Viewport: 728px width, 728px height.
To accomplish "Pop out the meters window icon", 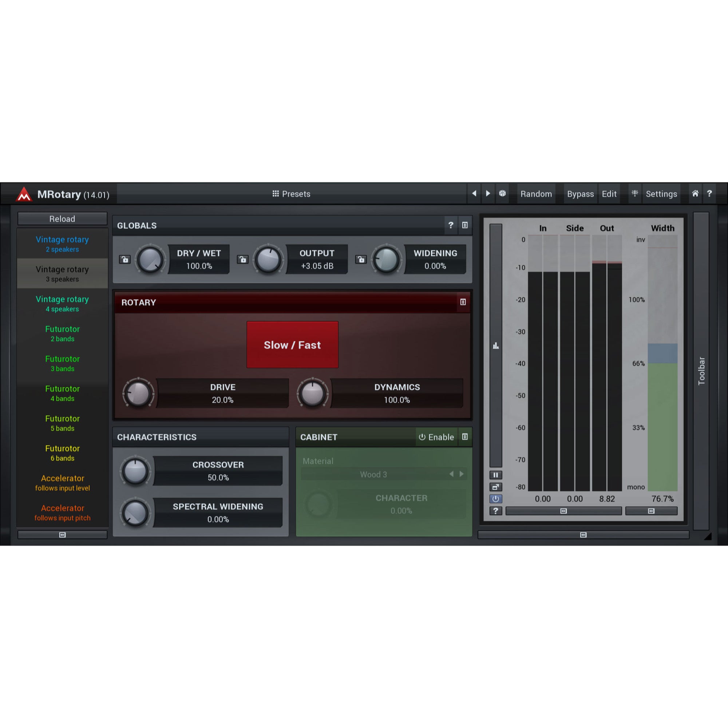I will [496, 487].
